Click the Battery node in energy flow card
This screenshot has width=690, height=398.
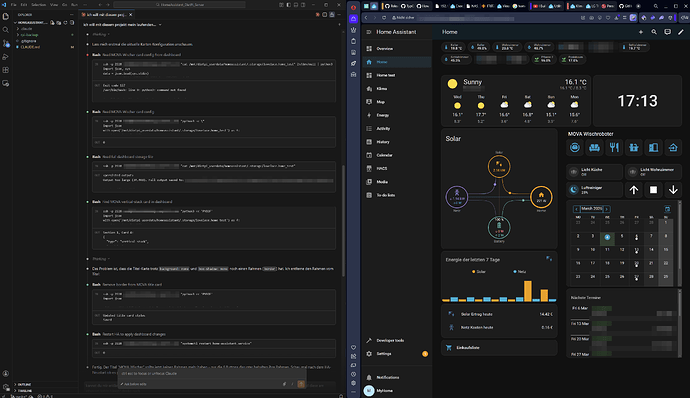pos(499,228)
